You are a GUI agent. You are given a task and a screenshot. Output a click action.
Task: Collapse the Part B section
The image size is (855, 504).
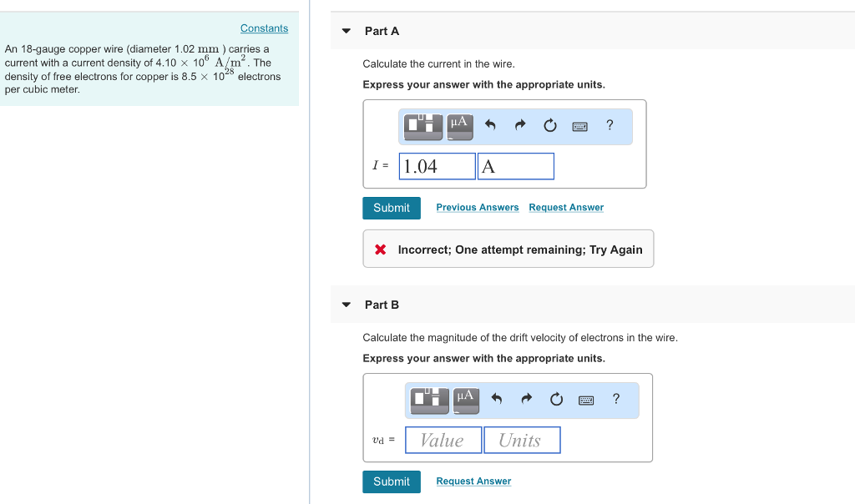click(347, 305)
